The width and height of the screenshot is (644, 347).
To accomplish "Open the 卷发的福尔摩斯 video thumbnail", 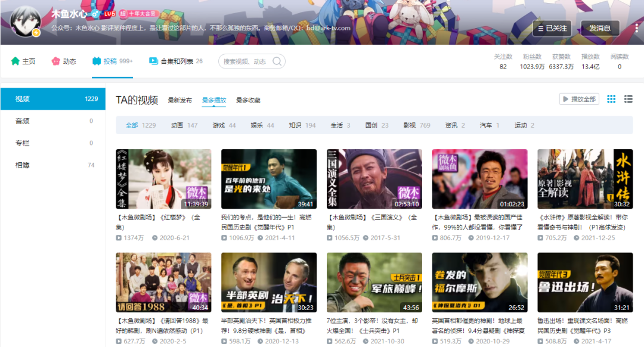I will [479, 283].
